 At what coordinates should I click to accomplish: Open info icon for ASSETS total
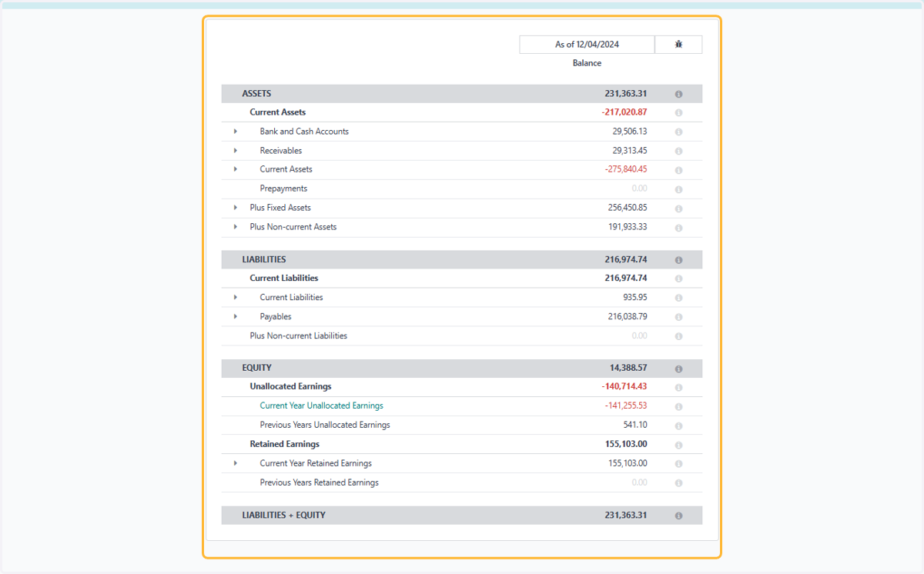[678, 94]
